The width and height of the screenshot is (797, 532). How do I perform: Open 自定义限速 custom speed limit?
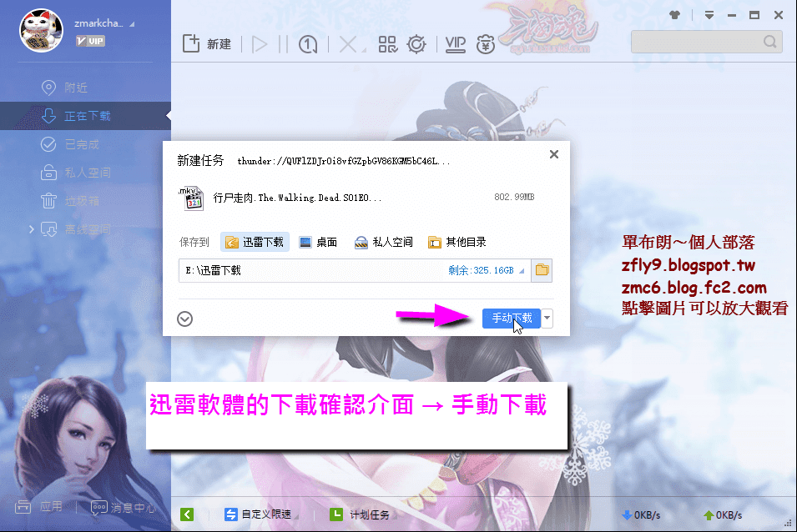pos(260,514)
